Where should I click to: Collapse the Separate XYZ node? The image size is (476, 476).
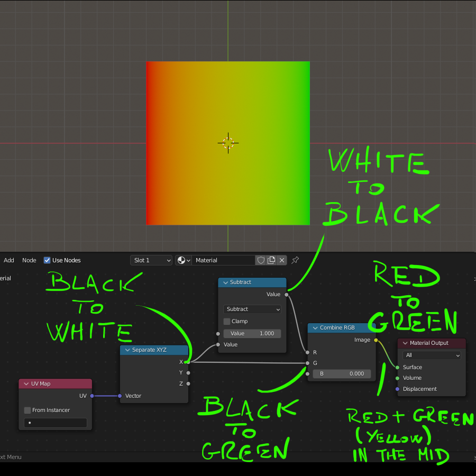(127, 350)
